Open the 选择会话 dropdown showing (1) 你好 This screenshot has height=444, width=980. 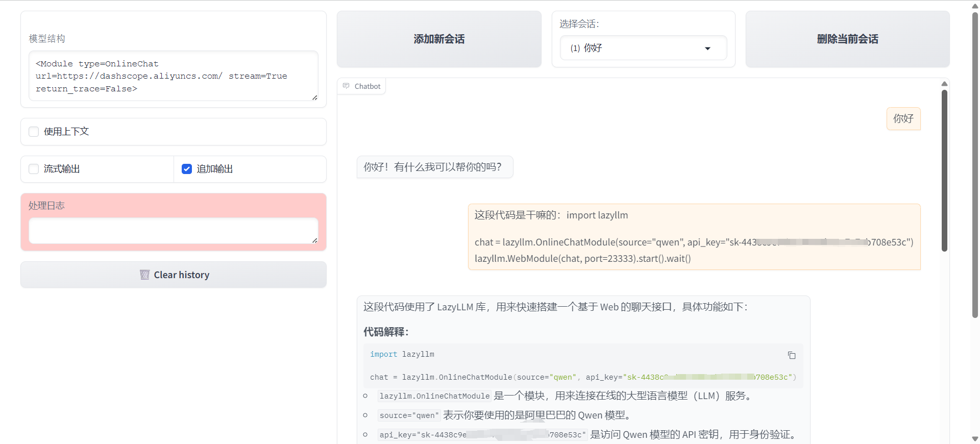[643, 48]
